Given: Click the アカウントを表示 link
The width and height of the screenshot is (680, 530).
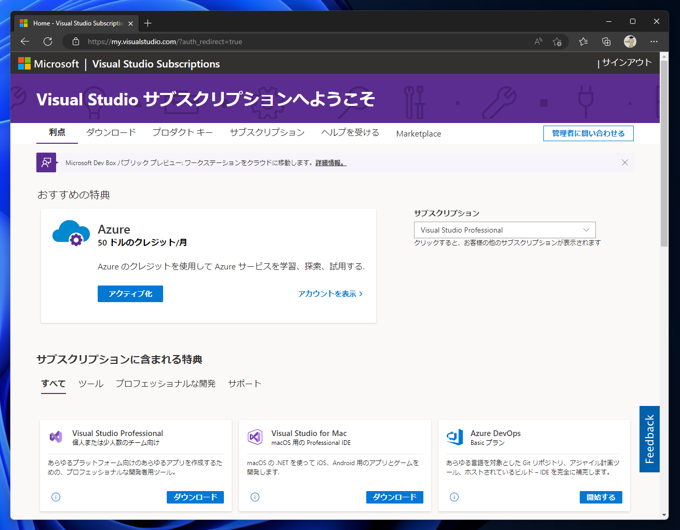Looking at the screenshot, I should pos(330,294).
